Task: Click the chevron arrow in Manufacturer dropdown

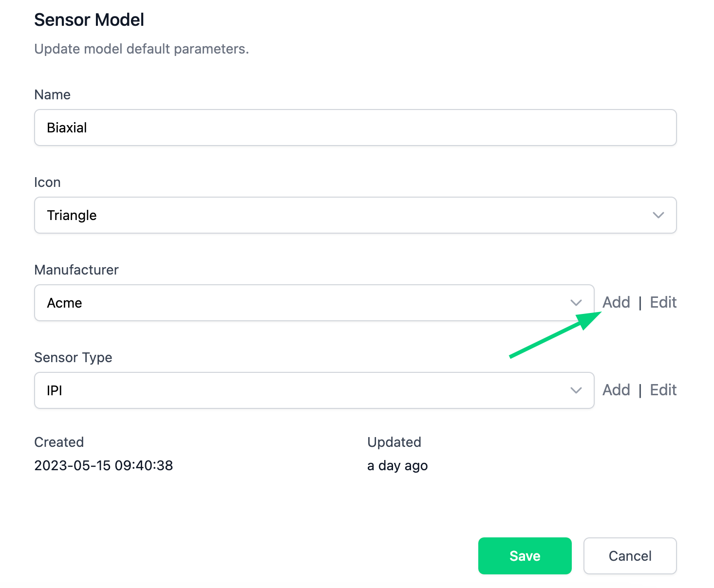Action: (x=576, y=303)
